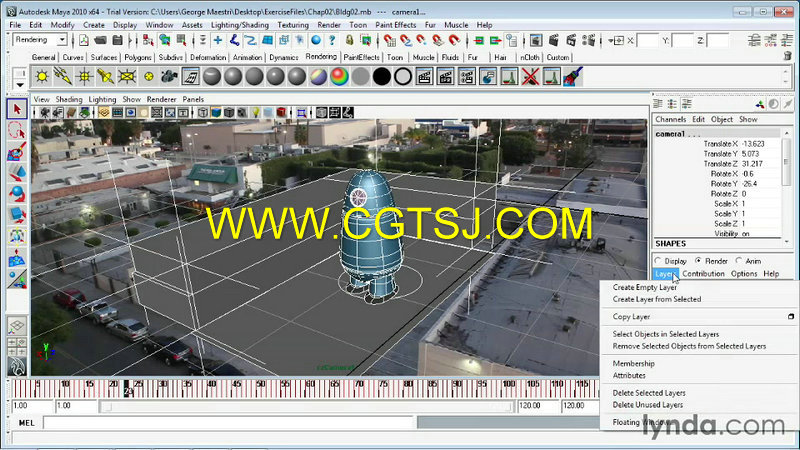Click the snap to points plus icon
Image resolution: width=800 pixels, height=450 pixels.
218,40
